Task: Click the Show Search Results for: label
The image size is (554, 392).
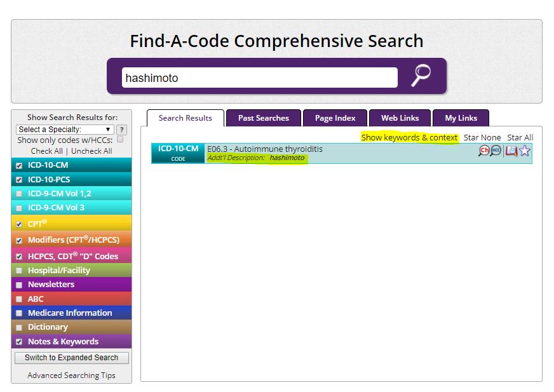Action: pos(72,118)
